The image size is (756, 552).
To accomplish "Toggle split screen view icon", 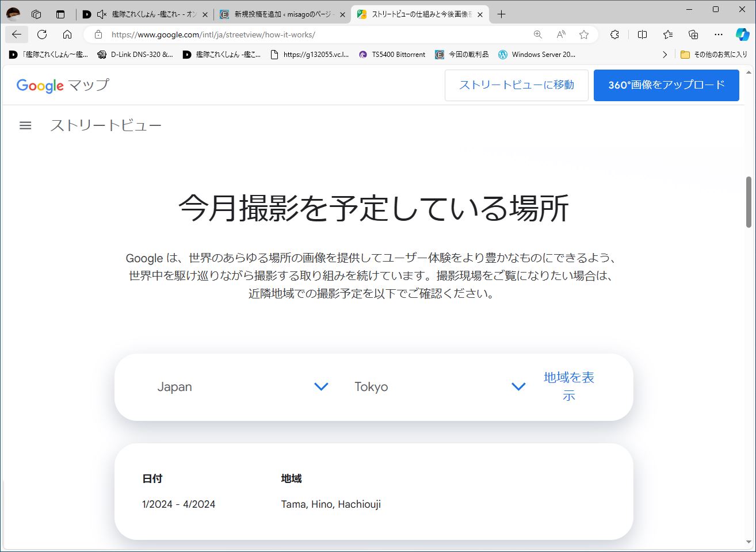I will point(643,34).
